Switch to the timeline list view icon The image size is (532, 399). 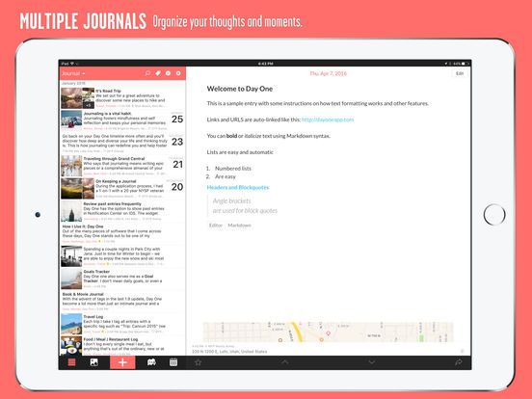tap(71, 362)
